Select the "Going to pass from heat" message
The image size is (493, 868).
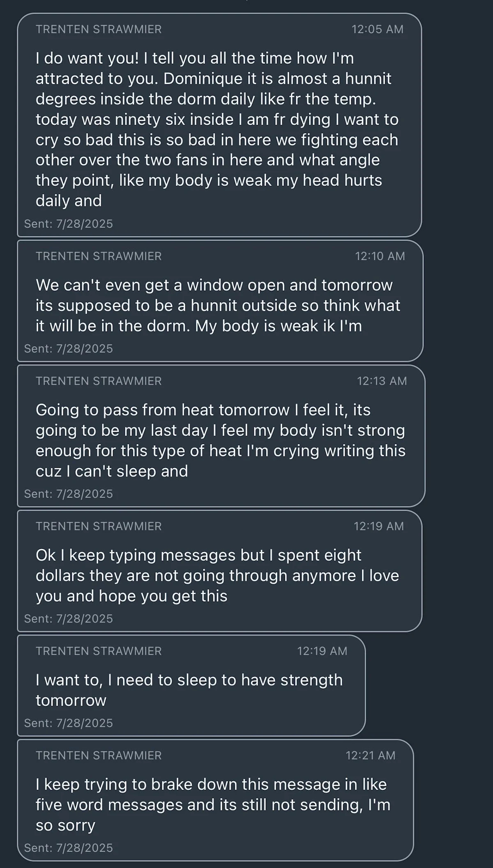point(220,440)
